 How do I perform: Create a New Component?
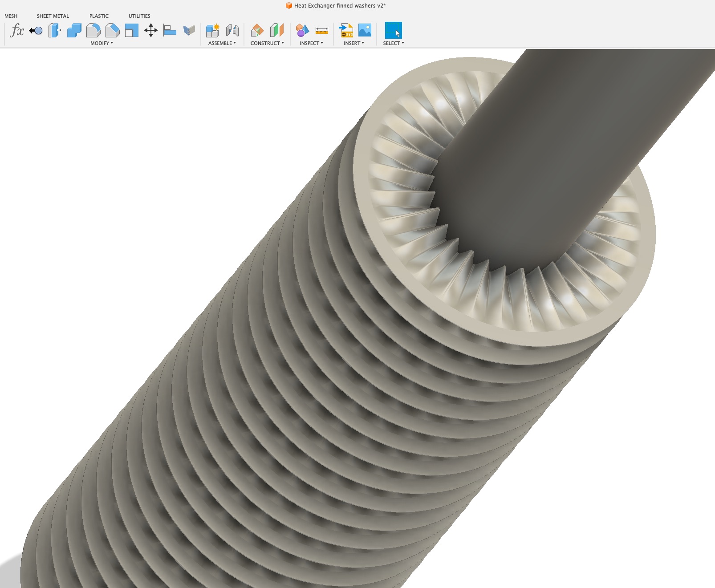[213, 30]
